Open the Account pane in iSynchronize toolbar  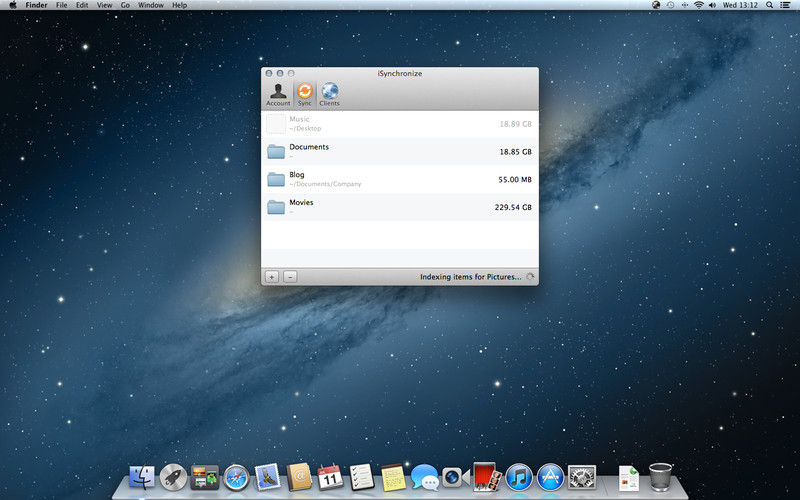click(278, 94)
